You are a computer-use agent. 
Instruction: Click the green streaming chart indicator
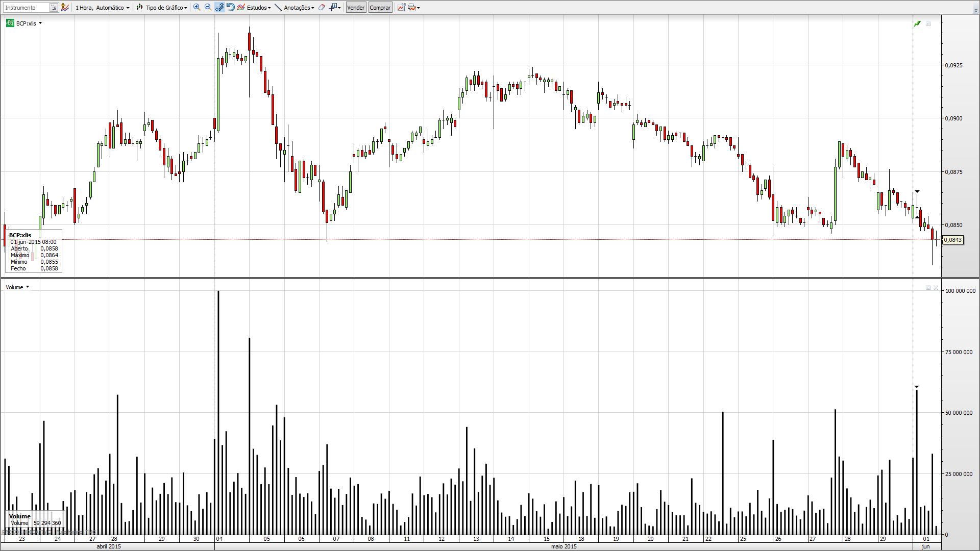[917, 24]
